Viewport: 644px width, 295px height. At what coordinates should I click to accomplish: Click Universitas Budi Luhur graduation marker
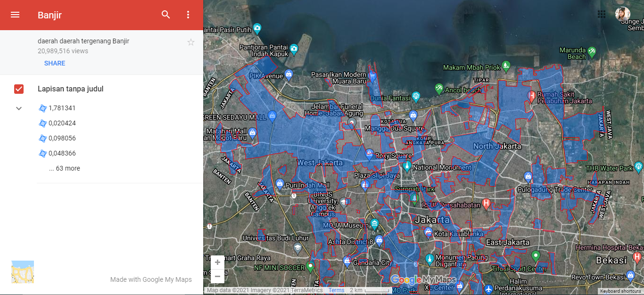[x=297, y=247]
